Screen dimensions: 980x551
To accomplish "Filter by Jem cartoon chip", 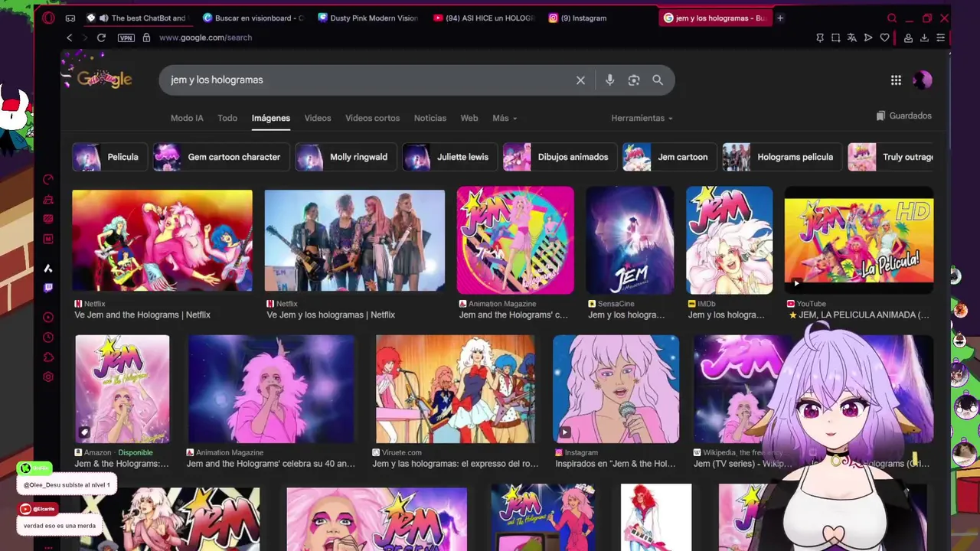I will point(669,157).
